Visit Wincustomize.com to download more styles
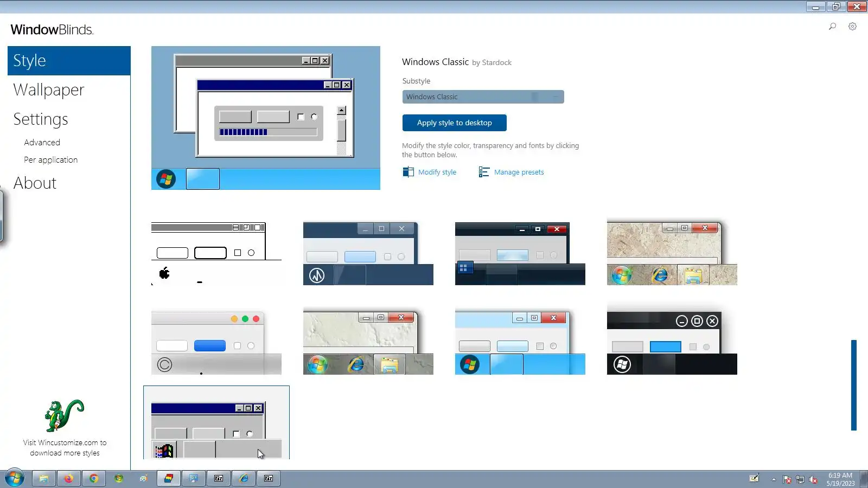 65,448
